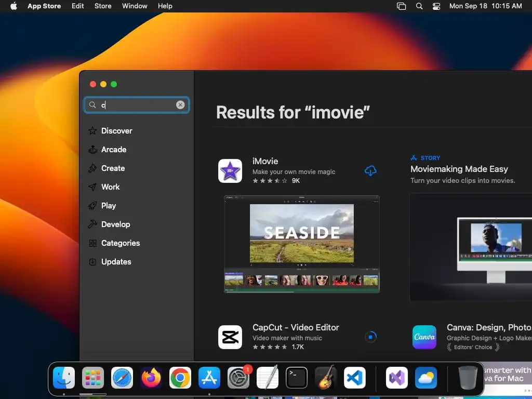Click the Stage Manager icon in menu bar
This screenshot has height=399, width=532.
(402, 6)
